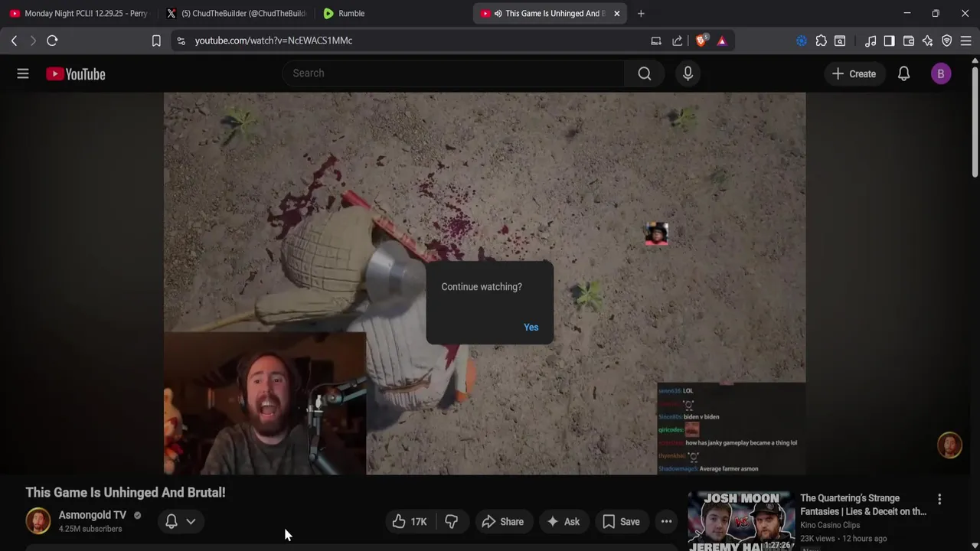Start voice search with the microphone
980x551 pixels.
pos(688,73)
